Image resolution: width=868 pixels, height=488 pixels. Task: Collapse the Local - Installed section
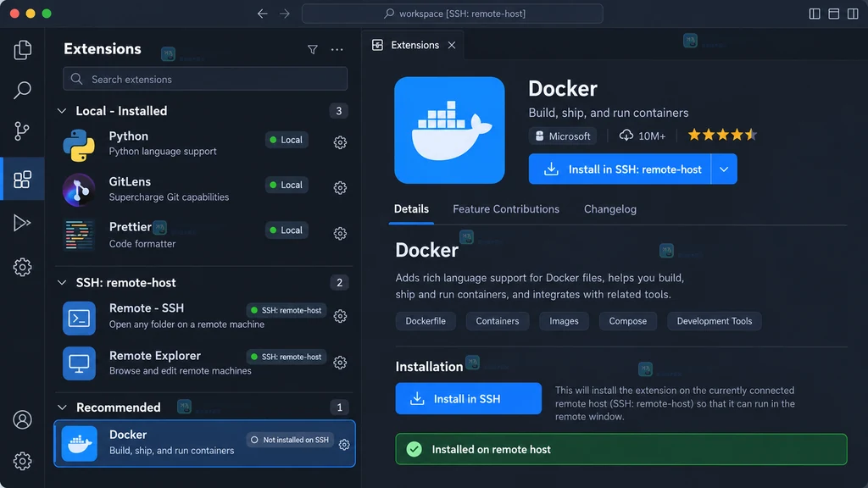[x=62, y=111]
